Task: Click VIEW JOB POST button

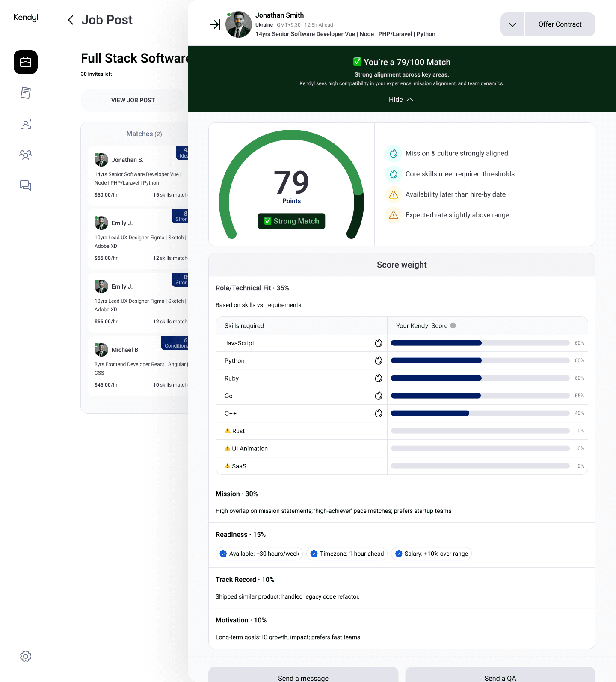Action: [133, 100]
